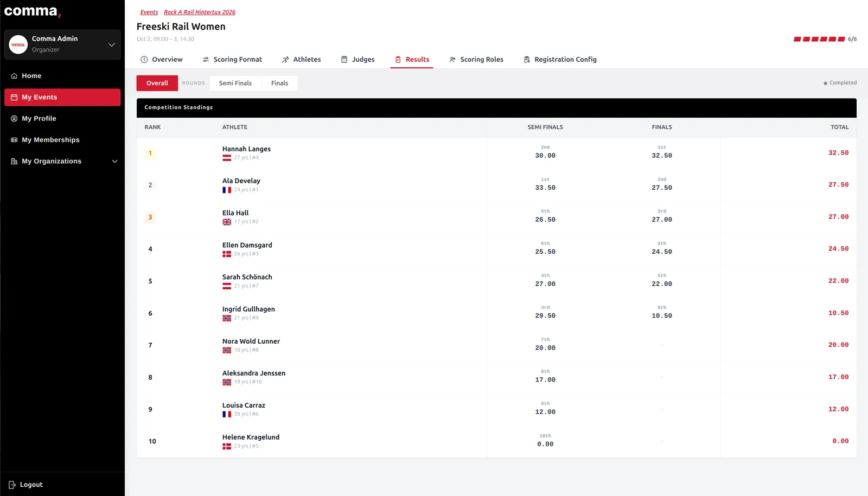Click athlete name Nora Wold Lunner
This screenshot has height=496, width=868.
(251, 342)
